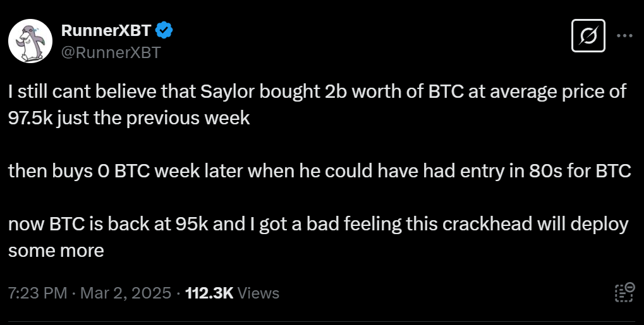Screen dimensions: 644x325
Task: Click the reader view icon at bottom right
Action: coord(624,292)
